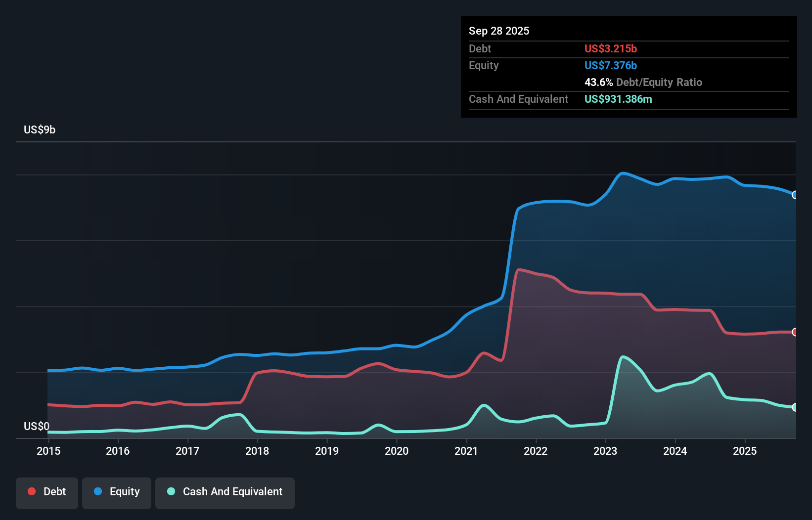Toggle the Debt series visibility

(x=47, y=492)
